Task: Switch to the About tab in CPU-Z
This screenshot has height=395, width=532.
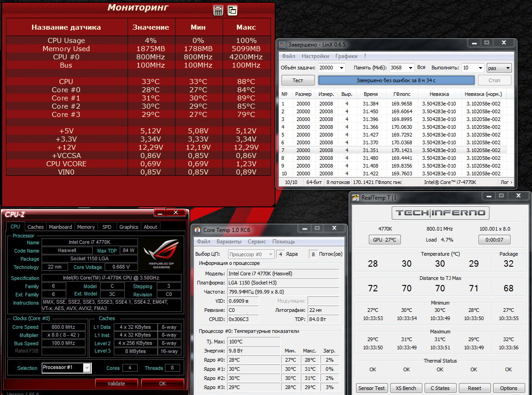Action: (150, 227)
